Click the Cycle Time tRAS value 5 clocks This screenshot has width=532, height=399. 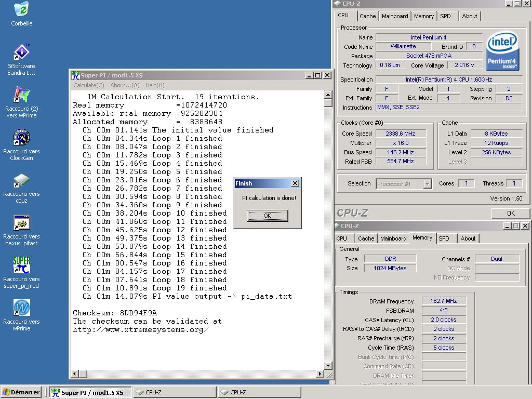tap(444, 348)
